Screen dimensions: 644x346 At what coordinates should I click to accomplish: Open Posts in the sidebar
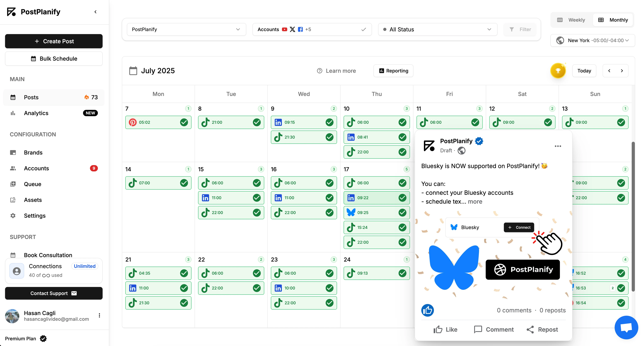[54, 97]
